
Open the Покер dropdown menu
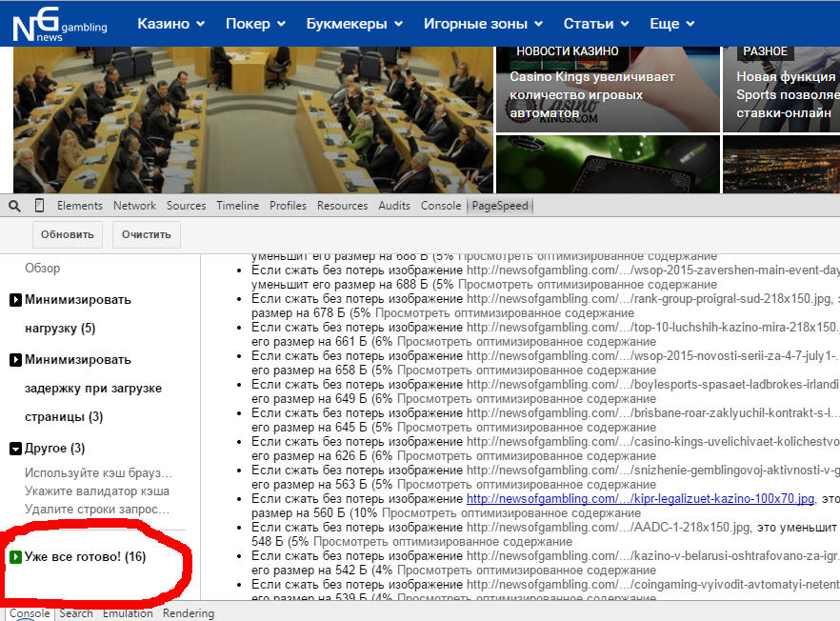coord(255,24)
